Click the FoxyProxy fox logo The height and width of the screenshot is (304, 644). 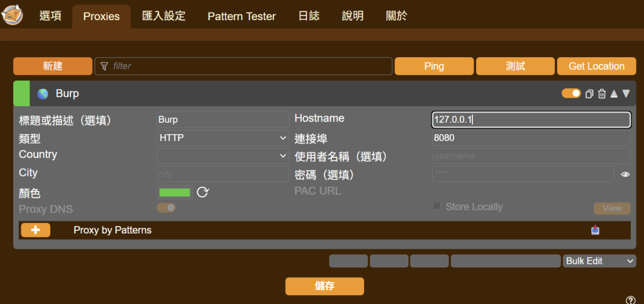(x=13, y=14)
